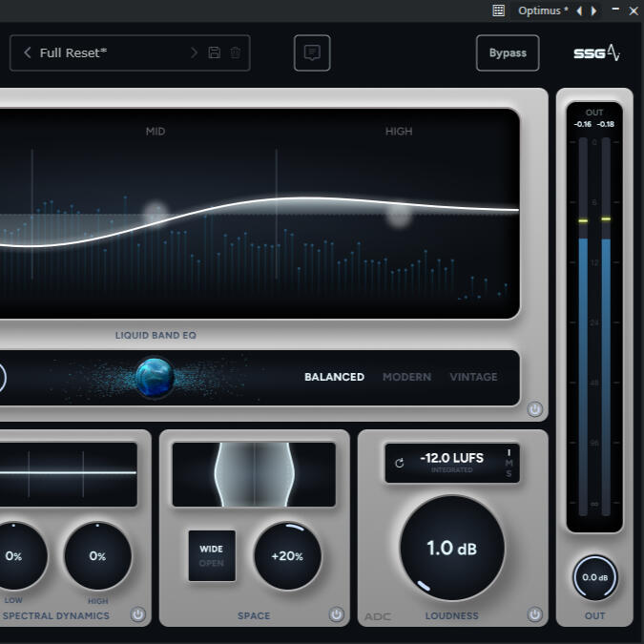This screenshot has height=644, width=644.
Task: Save the current preset with floppy disk icon
Action: click(x=215, y=53)
